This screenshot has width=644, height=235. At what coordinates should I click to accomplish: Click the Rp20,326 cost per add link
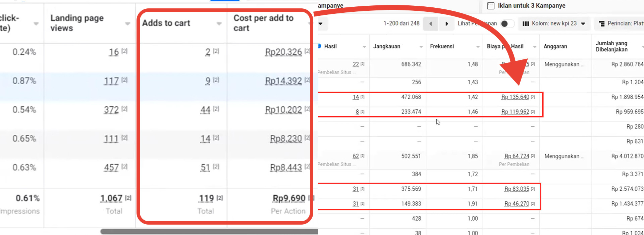(x=283, y=52)
